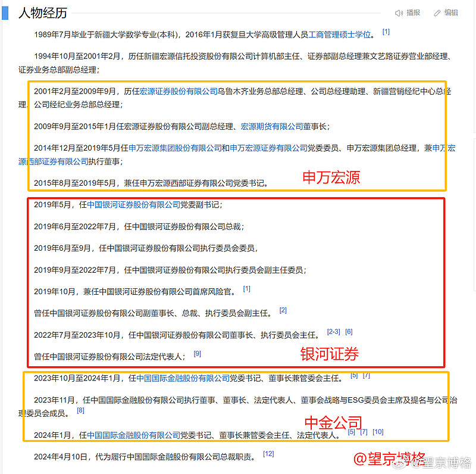This screenshot has height=474, width=476.
Task: Open 中国银河证券股份有限公司 link in 2019年5月 line
Action: [133, 205]
